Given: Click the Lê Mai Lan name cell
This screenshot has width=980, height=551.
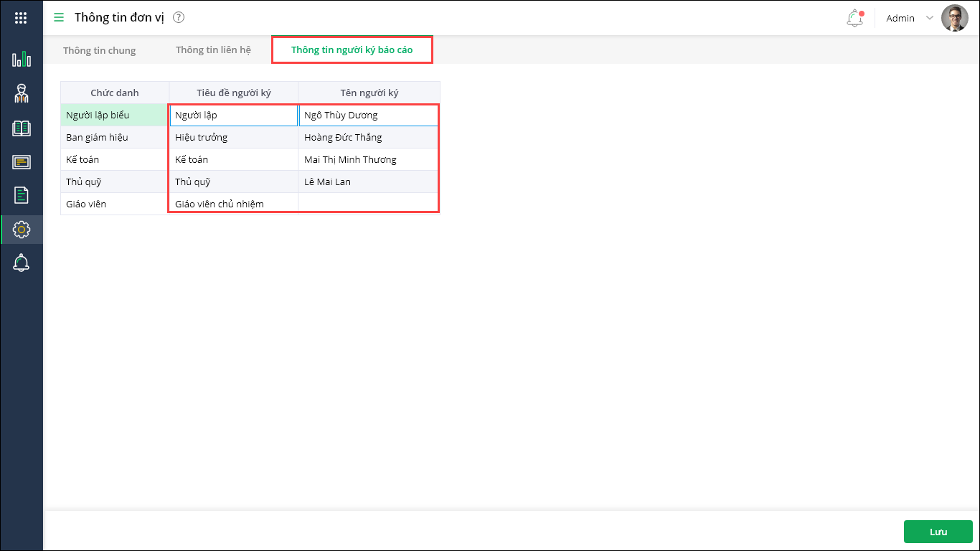Looking at the screenshot, I should 369,182.
